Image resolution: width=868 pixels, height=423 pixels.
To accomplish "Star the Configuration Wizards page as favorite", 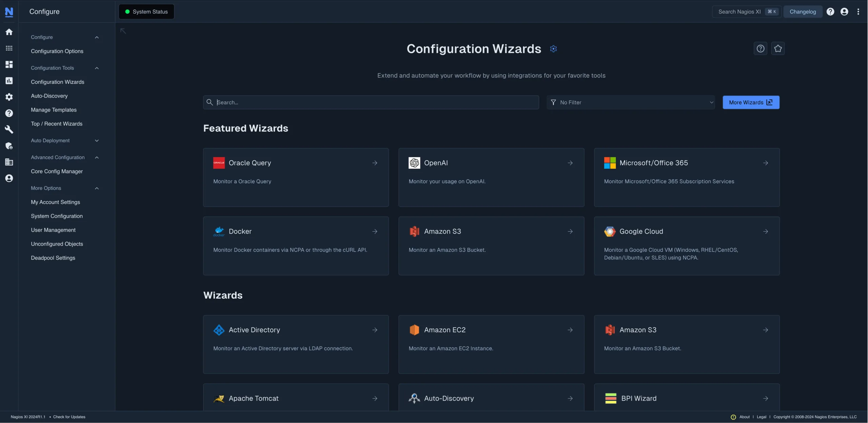I will tap(778, 48).
